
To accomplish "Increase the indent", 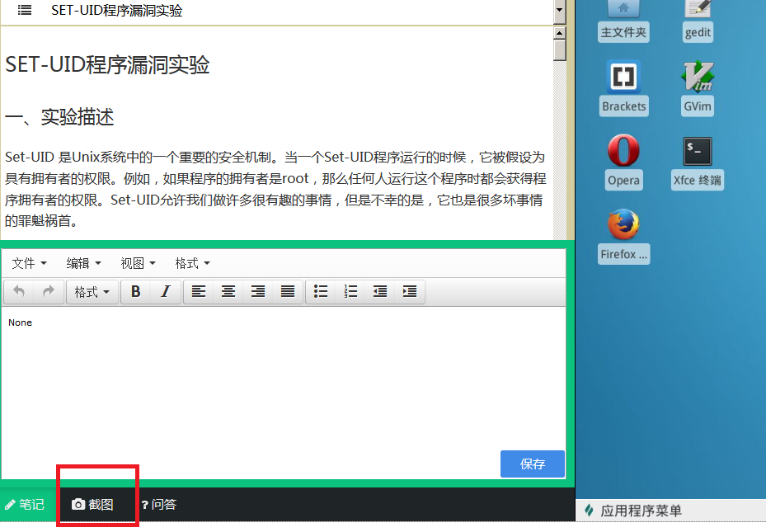I will (410, 292).
